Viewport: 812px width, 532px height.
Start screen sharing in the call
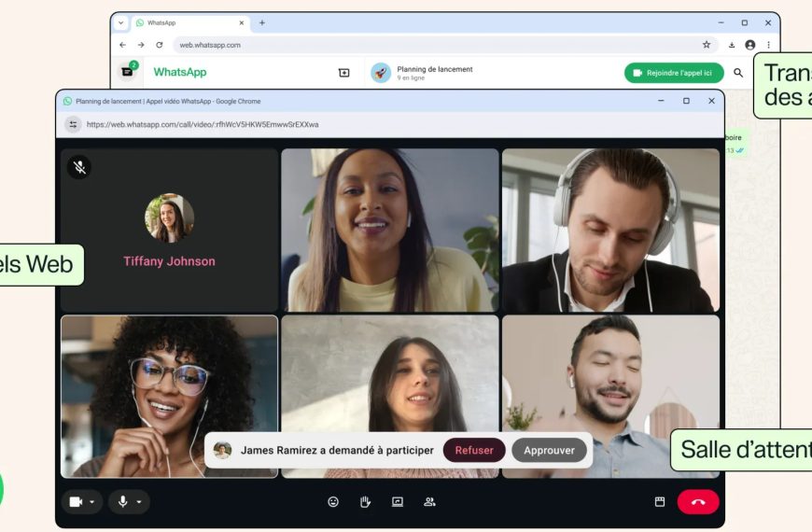pyautogui.click(x=398, y=501)
